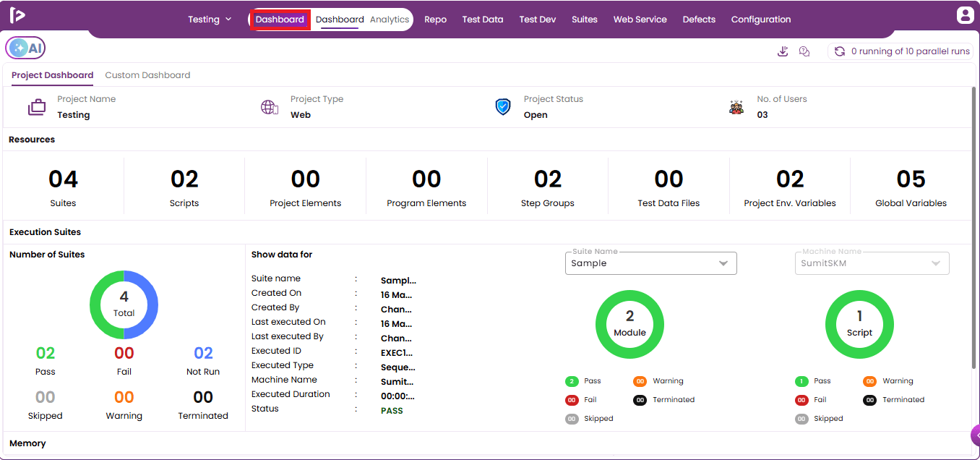Click the Memory section heading
This screenshot has height=460, width=980.
(27, 443)
